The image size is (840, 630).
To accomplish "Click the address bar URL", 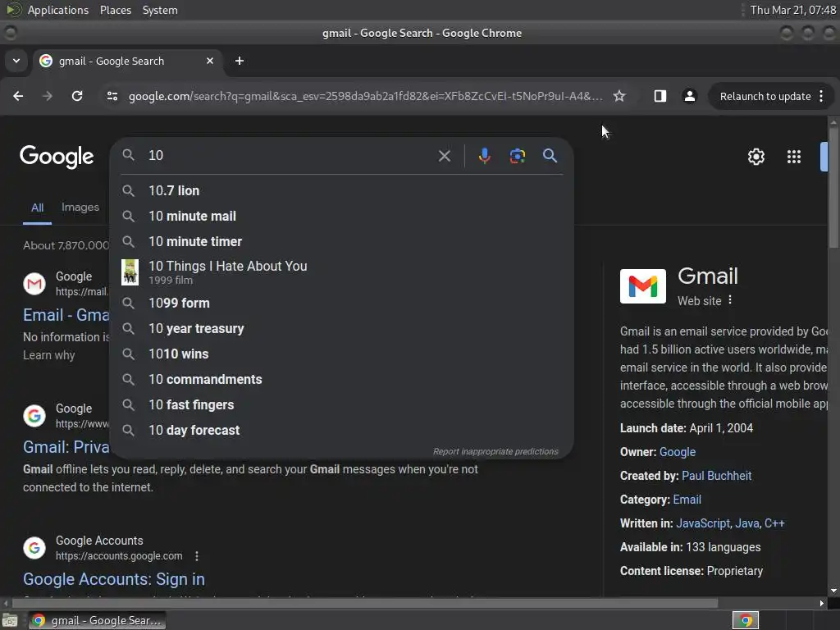I will click(x=365, y=97).
